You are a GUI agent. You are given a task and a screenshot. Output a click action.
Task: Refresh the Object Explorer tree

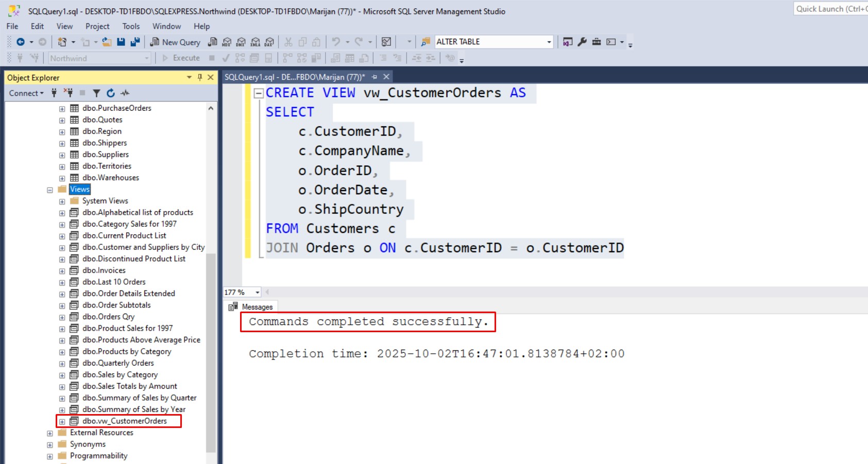point(110,93)
